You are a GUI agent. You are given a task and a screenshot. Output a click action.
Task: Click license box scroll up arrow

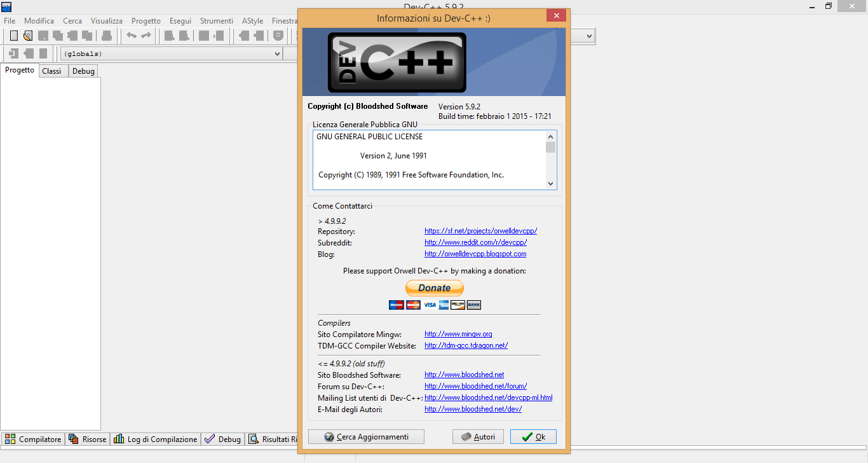click(550, 136)
